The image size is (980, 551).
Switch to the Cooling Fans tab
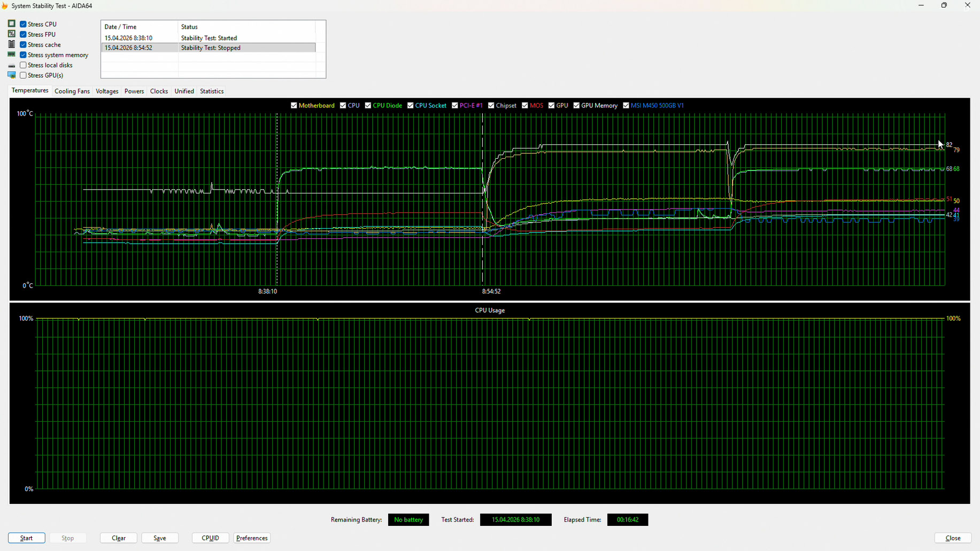click(x=72, y=91)
